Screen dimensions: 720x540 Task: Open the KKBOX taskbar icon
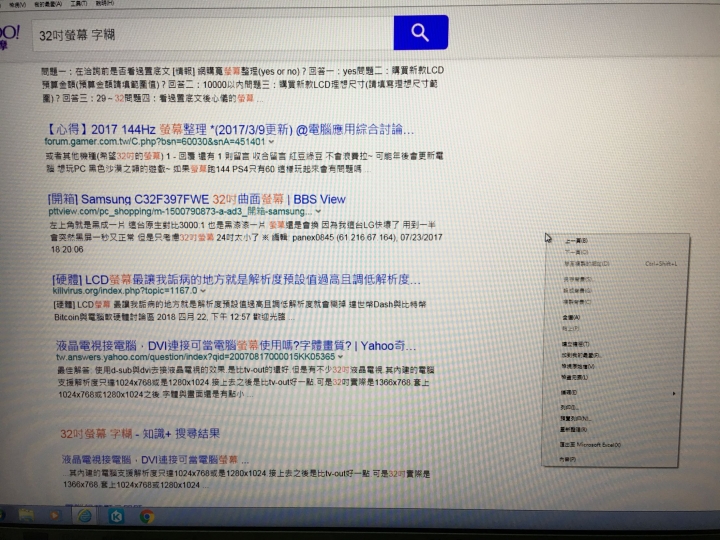(x=116, y=517)
